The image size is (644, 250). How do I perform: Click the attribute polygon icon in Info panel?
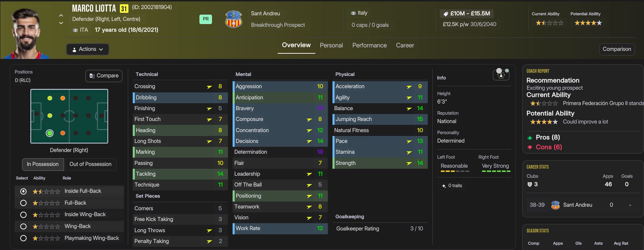click(501, 74)
